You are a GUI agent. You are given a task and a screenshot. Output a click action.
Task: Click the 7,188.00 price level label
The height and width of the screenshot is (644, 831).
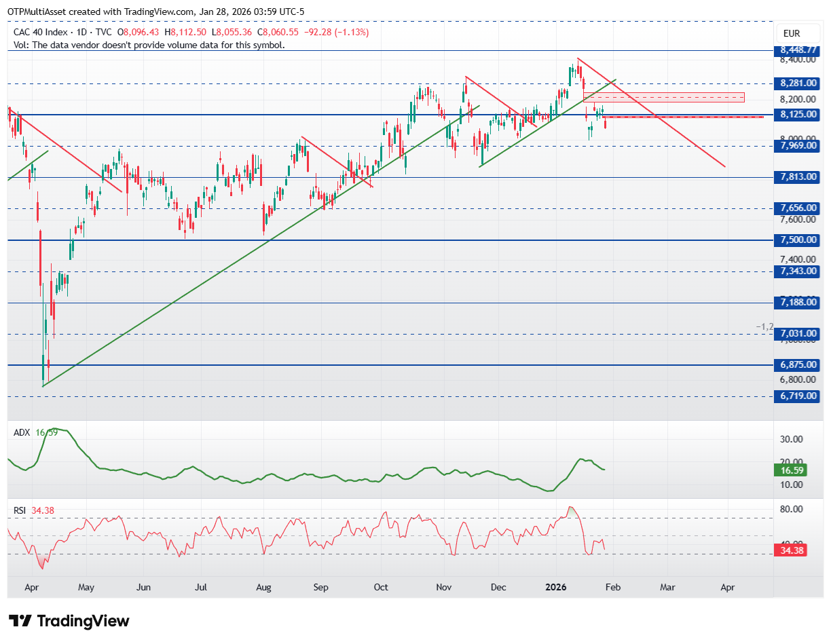tap(796, 302)
